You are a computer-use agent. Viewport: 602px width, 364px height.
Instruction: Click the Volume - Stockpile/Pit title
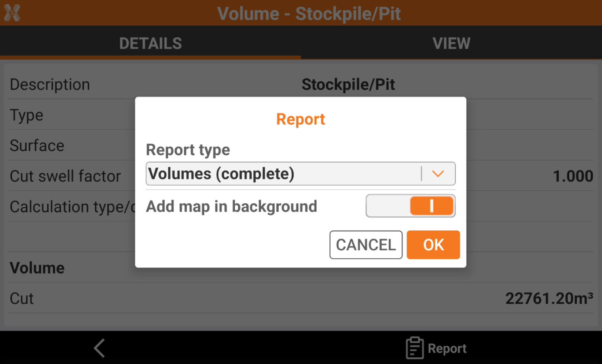click(x=309, y=14)
